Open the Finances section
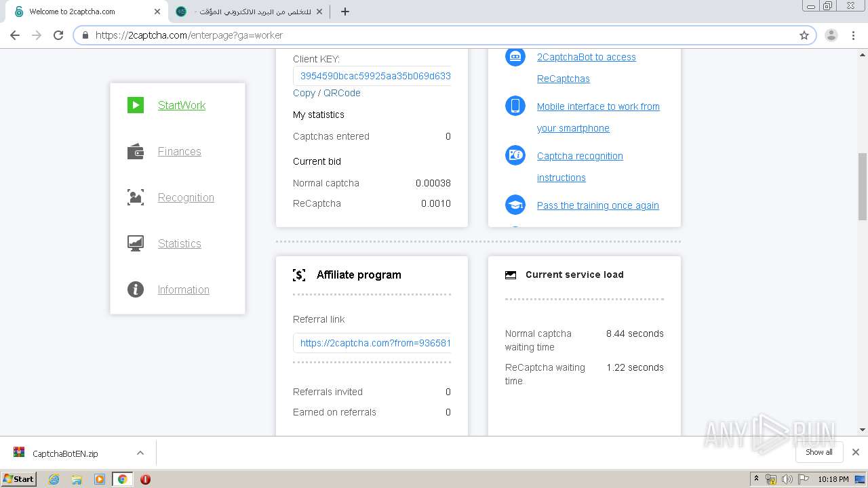 point(180,151)
